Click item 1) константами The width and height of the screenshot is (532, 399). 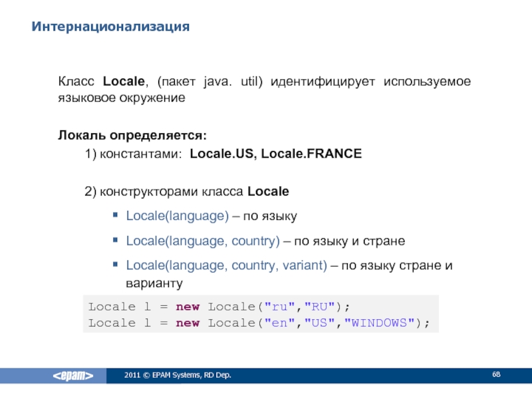133,154
